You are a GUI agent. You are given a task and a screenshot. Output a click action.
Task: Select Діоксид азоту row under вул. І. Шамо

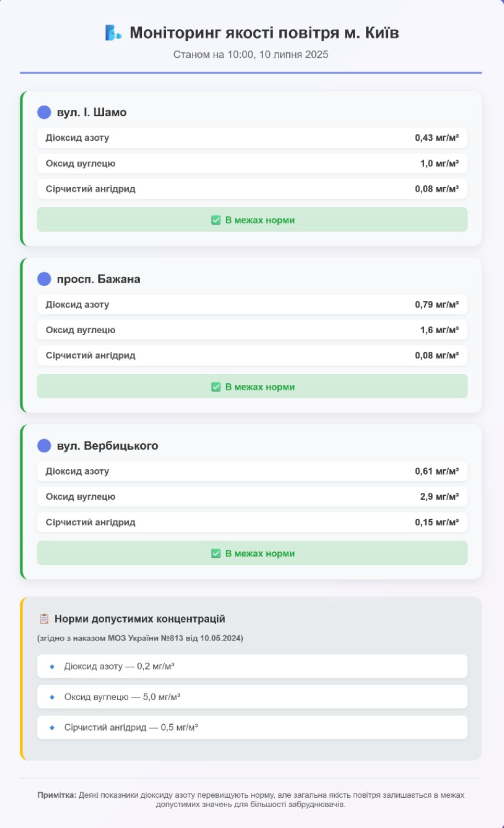pyautogui.click(x=252, y=138)
